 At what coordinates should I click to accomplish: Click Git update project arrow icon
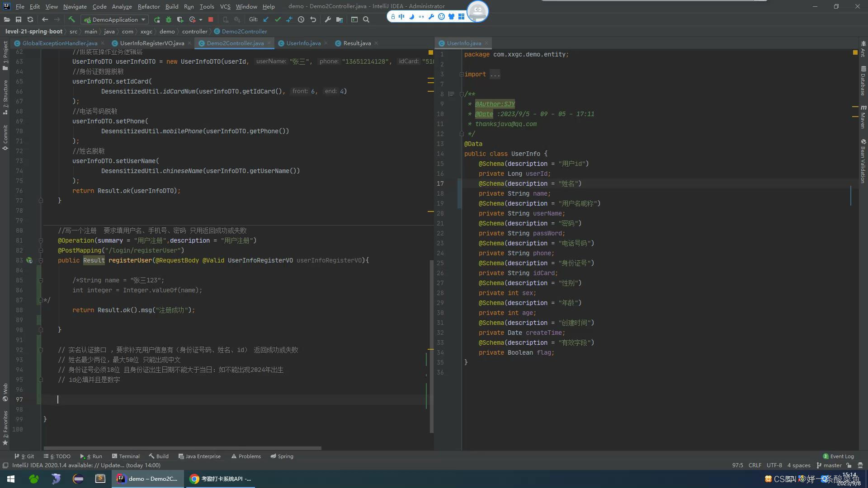(266, 19)
